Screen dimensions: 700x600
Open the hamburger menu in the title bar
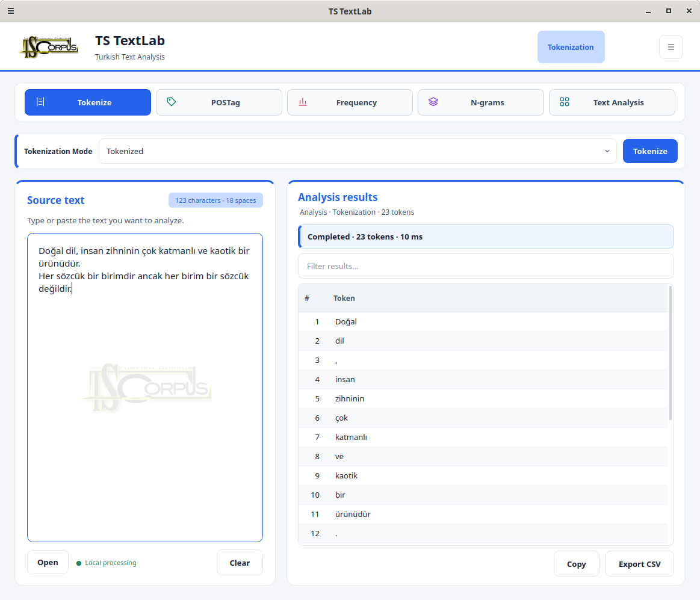11,11
